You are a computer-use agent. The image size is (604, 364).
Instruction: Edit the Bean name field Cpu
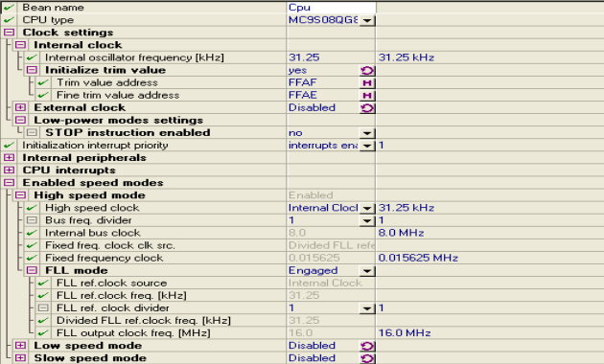point(332,8)
